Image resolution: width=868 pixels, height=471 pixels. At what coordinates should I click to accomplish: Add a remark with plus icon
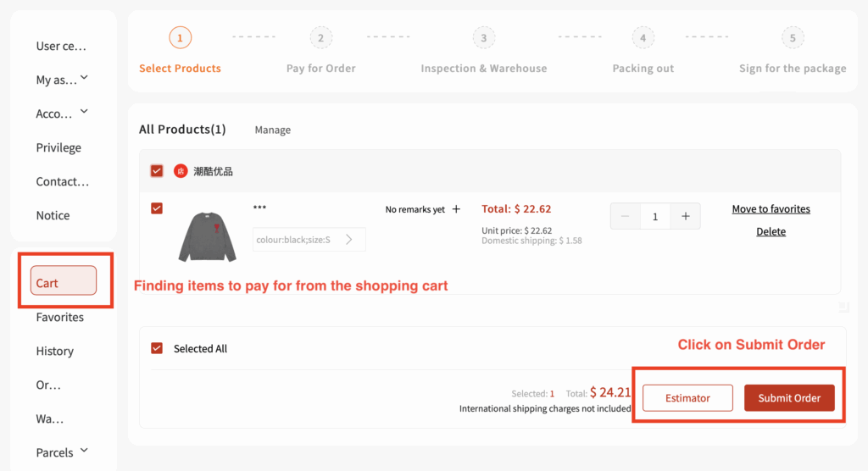pos(456,209)
